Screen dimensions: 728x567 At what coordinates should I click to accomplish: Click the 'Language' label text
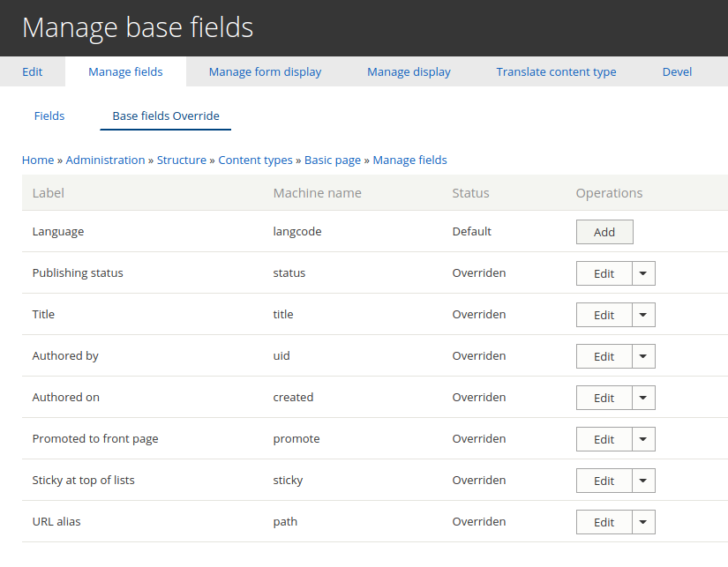[58, 232]
